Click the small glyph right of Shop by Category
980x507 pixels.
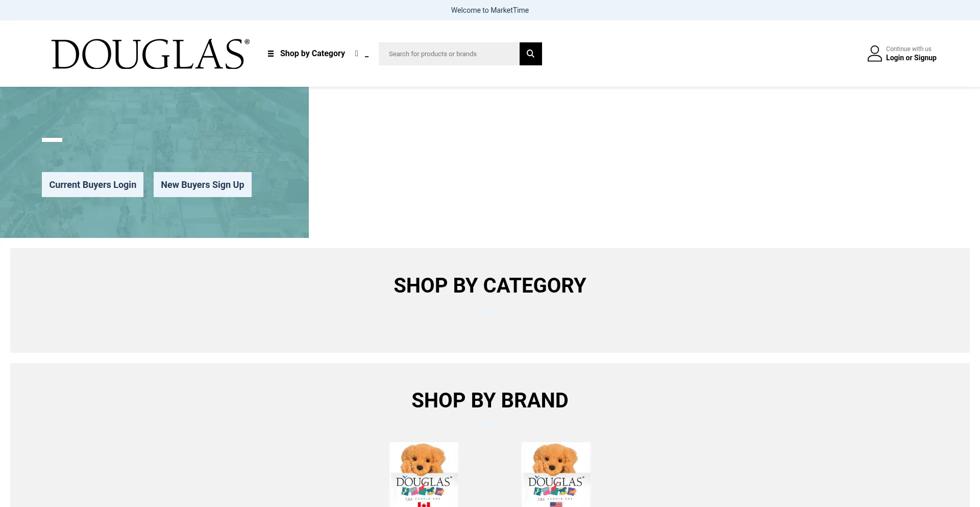[x=357, y=54]
